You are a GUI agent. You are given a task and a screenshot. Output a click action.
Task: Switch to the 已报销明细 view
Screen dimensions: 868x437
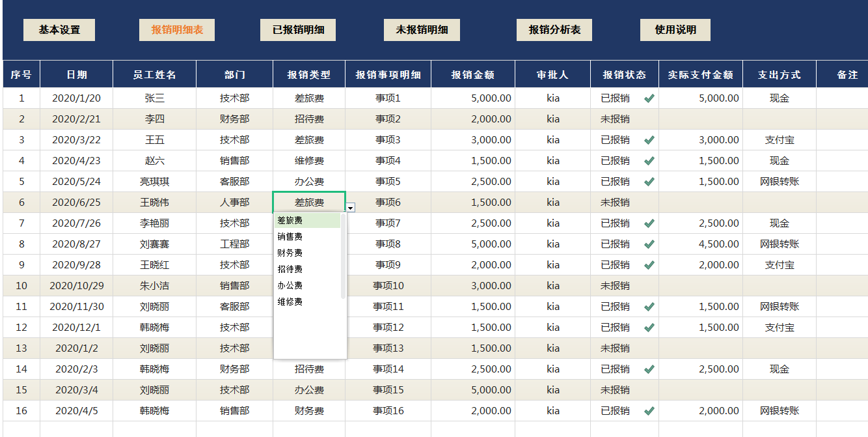pyautogui.click(x=298, y=29)
